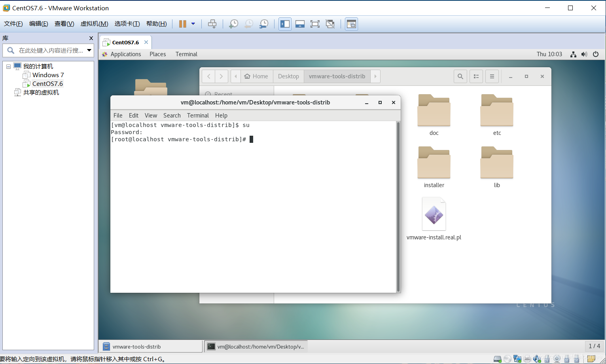Go forward in the file manager
The width and height of the screenshot is (606, 364).
(x=222, y=76)
